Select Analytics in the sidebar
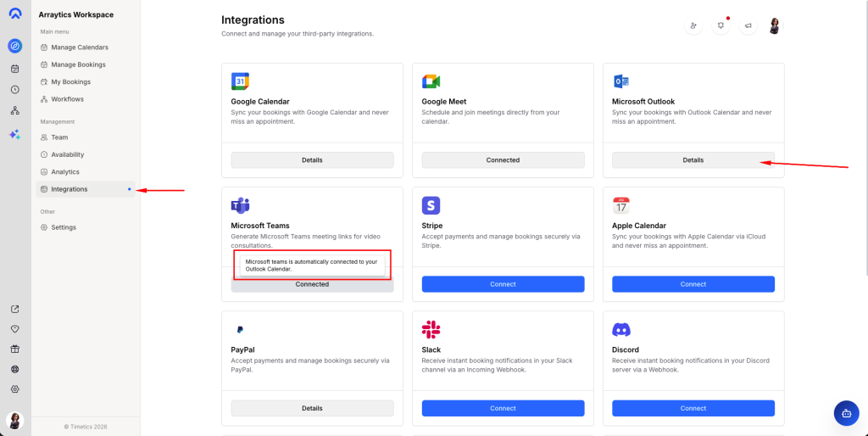Viewport: 868px width, 436px height. pos(65,171)
